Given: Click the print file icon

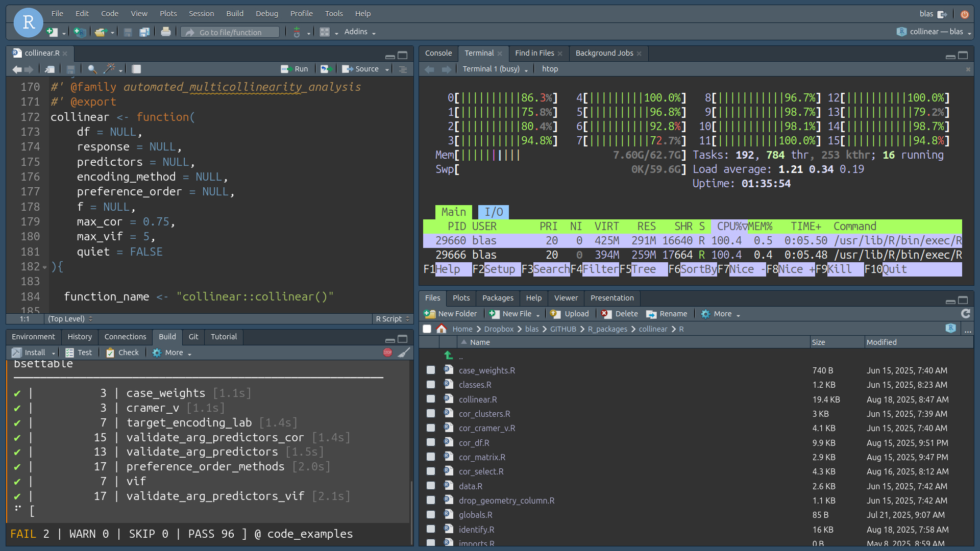Looking at the screenshot, I should 165,32.
